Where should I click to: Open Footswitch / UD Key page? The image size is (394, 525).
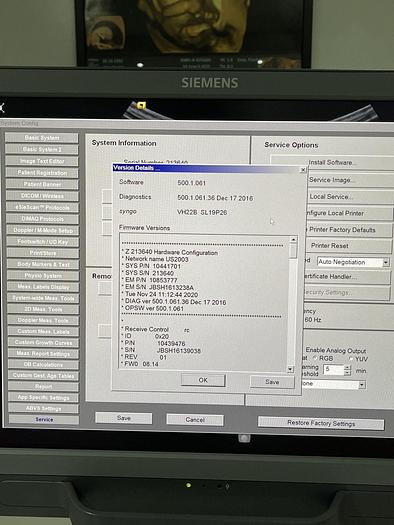tap(43, 241)
